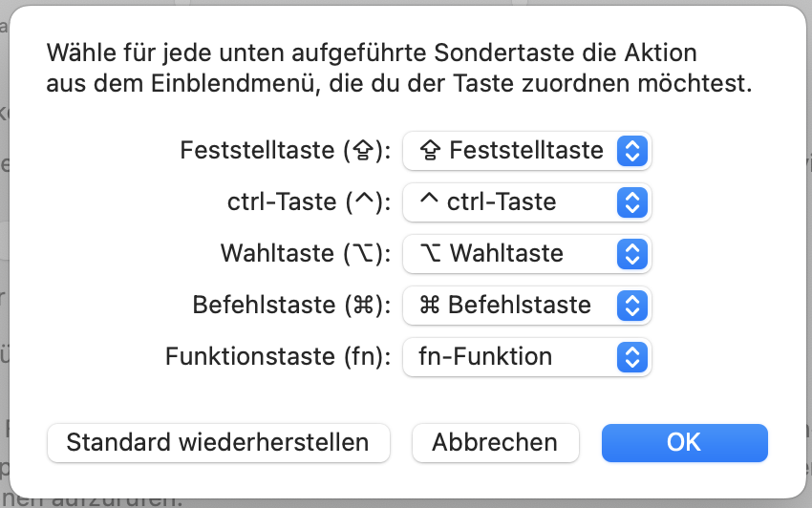Click the blue chevron arrows beside fn-Funktion
Screen dimensions: 812x508
[632, 356]
